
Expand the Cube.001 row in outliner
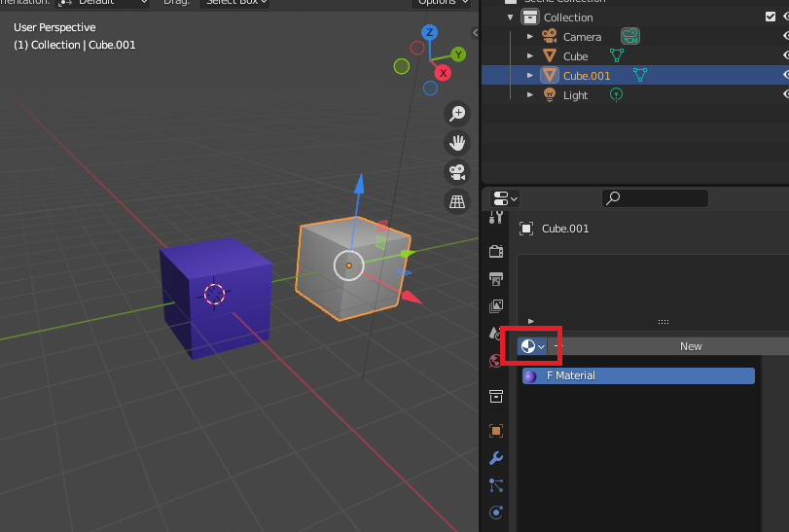tap(530, 76)
